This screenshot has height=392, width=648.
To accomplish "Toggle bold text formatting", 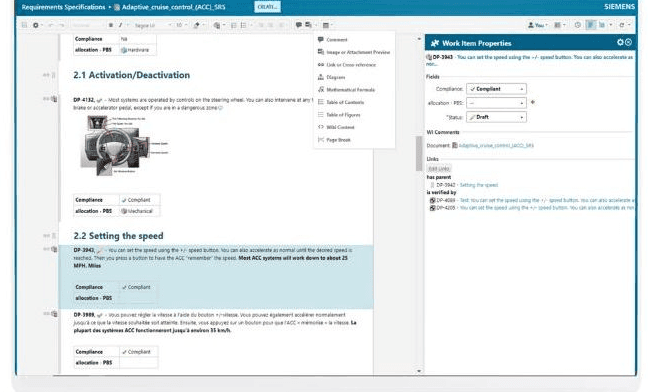I will coord(111,25).
